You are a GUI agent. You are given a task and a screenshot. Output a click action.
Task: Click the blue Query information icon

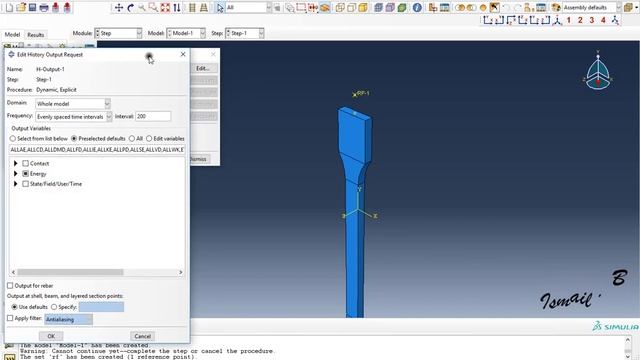(x=417, y=7)
